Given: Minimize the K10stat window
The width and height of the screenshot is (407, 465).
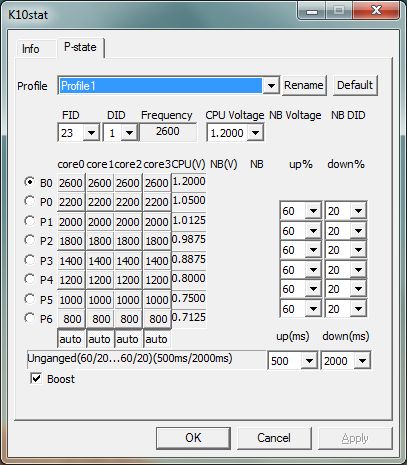Looking at the screenshot, I should 312,11.
